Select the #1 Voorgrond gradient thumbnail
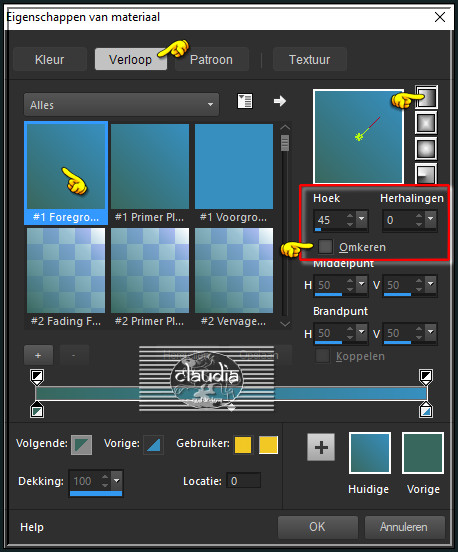 (234, 173)
